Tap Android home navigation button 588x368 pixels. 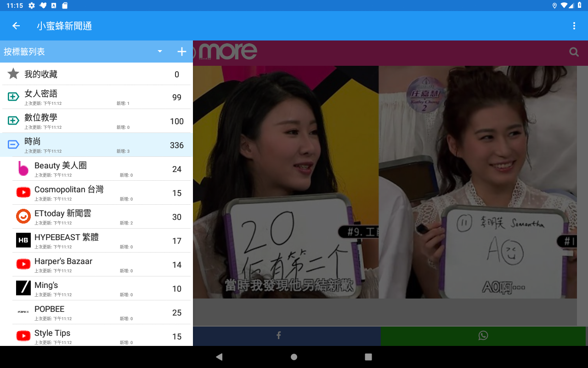point(294,357)
